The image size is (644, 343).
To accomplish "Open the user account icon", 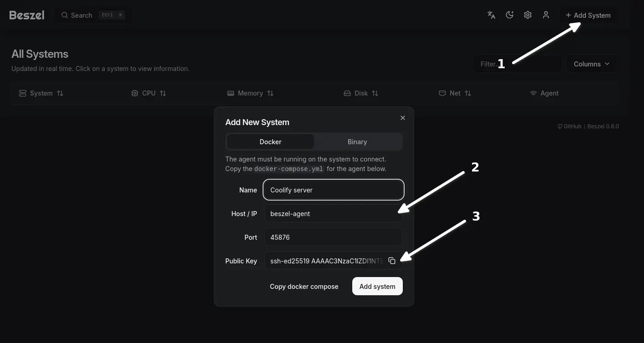I will (546, 15).
